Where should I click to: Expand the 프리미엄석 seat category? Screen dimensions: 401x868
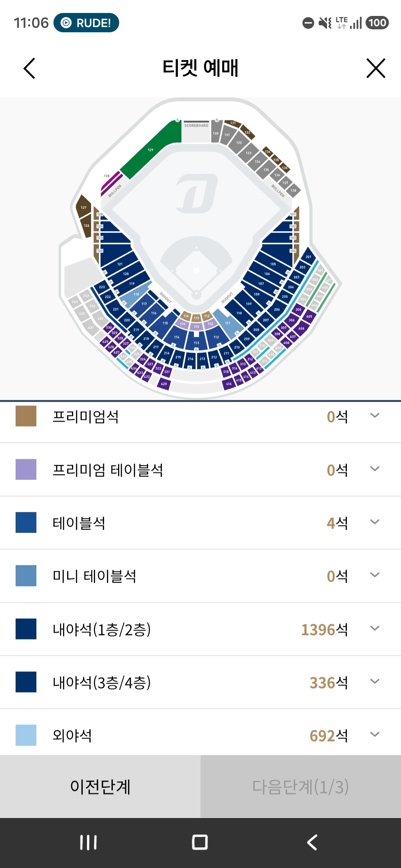(x=375, y=415)
